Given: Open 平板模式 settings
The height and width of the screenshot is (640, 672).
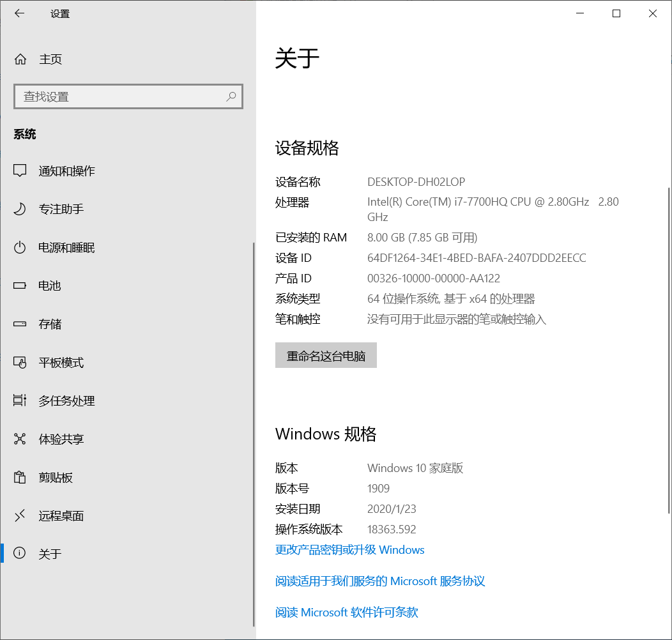Looking at the screenshot, I should click(x=127, y=362).
